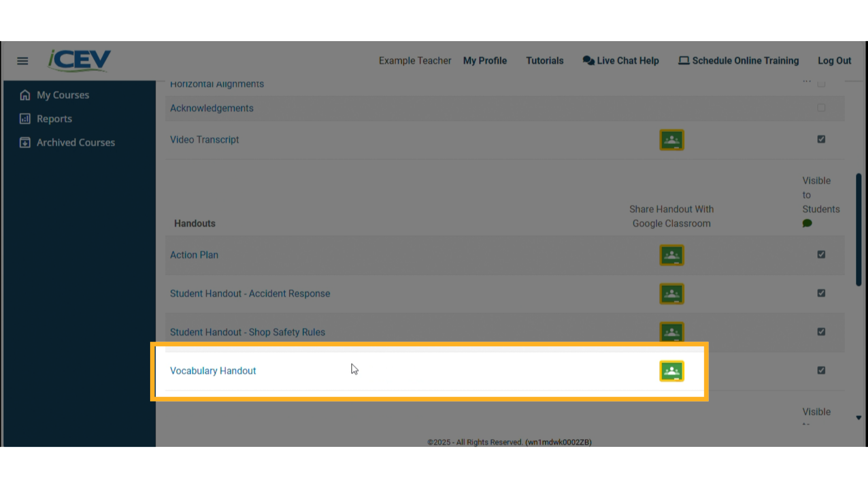Click the vertical scrollbar thumb
Viewport: 868px width, 488px height.
(859, 230)
